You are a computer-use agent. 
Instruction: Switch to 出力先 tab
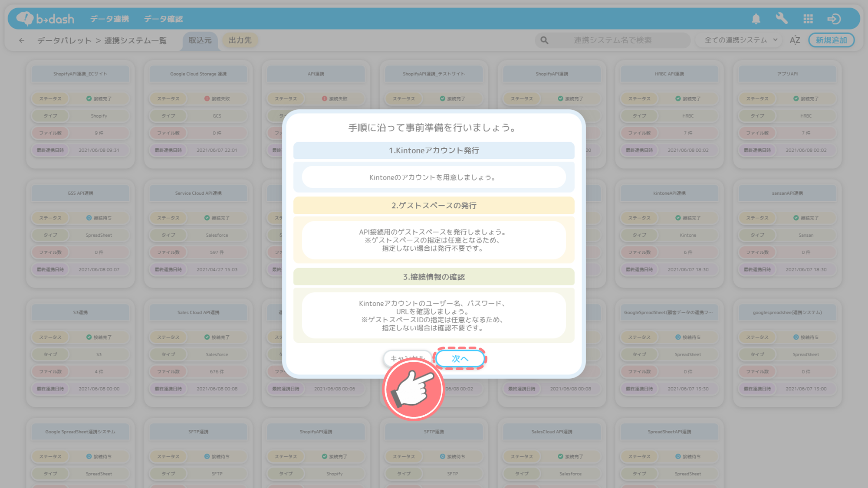coord(240,40)
